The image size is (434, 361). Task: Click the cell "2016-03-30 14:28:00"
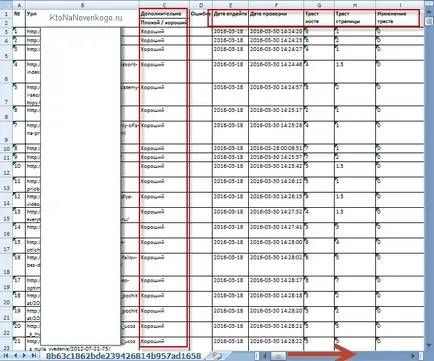[276, 246]
